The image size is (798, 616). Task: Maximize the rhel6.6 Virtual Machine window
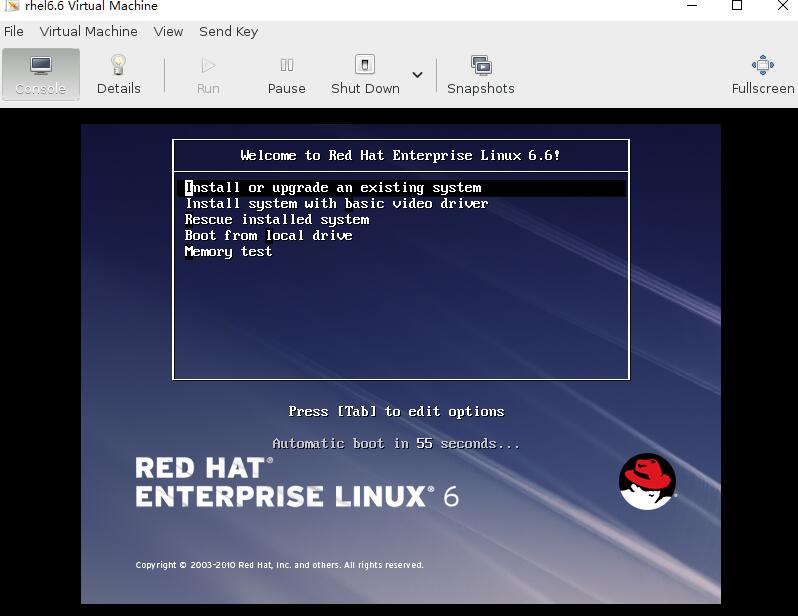736,6
